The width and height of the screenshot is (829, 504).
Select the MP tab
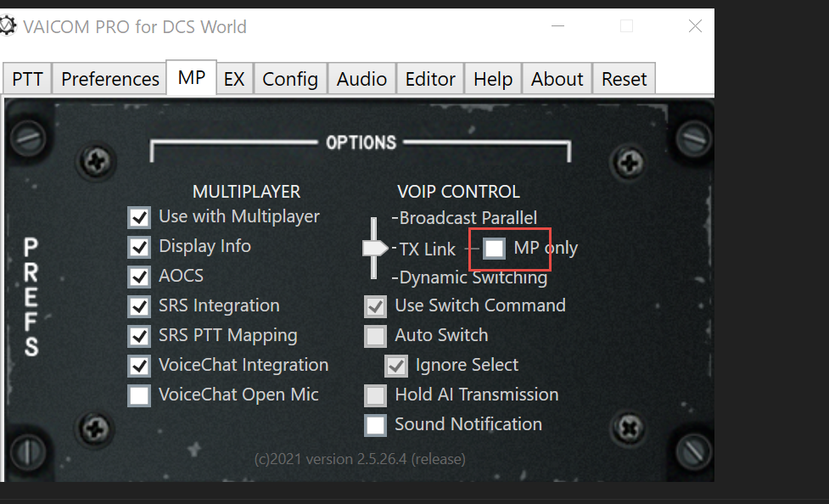(192, 77)
